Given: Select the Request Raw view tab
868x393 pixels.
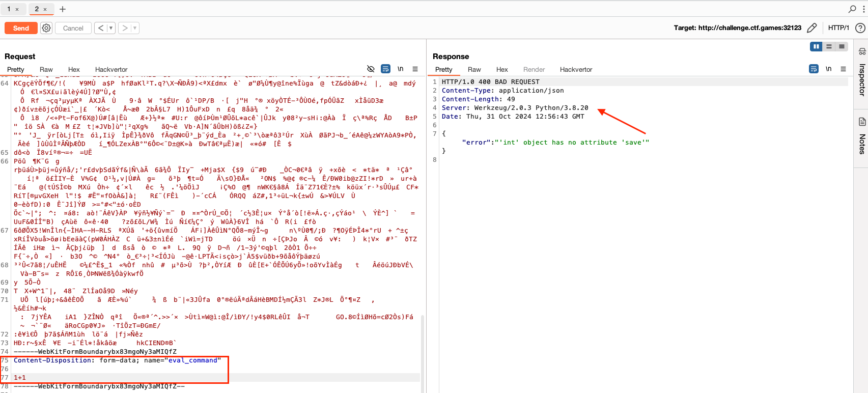Looking at the screenshot, I should click(46, 69).
